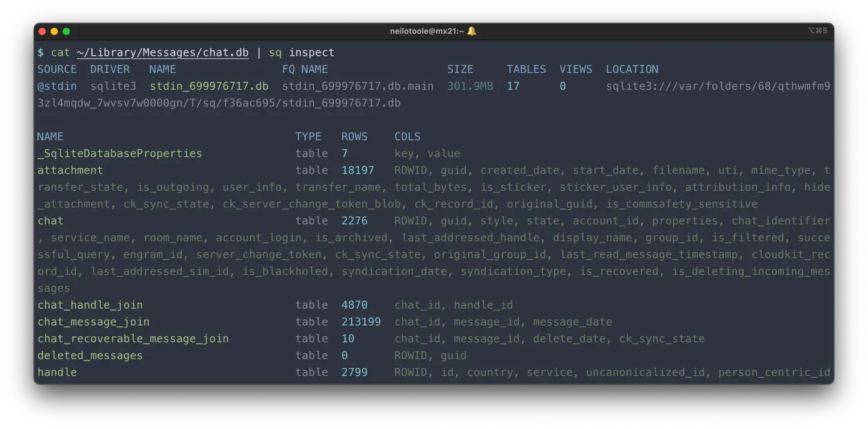Image resolution: width=868 pixels, height=429 pixels.
Task: Click the green zoom window button
Action: [x=66, y=31]
